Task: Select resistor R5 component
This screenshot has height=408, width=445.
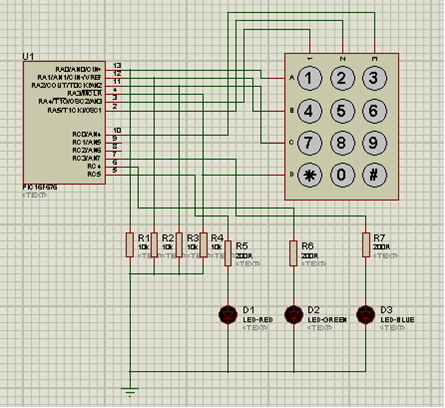Action: (228, 253)
